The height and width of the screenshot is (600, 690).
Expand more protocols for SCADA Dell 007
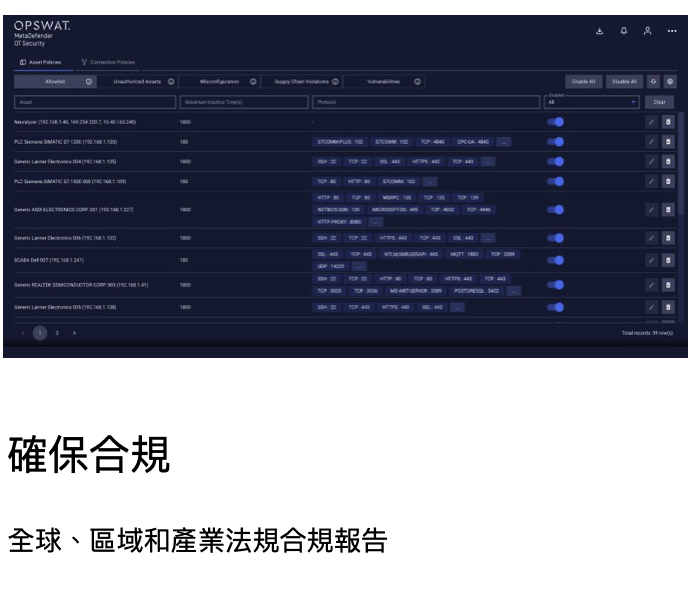tap(359, 266)
